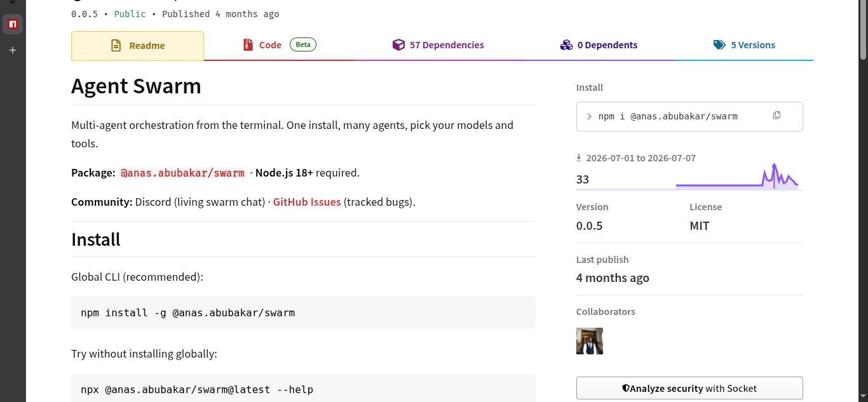
Task: Click the npx swarm@latest --help code block
Action: pyautogui.click(x=303, y=388)
